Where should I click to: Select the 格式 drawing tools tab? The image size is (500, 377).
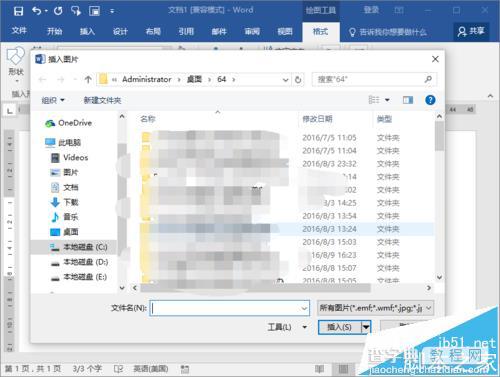[x=321, y=32]
